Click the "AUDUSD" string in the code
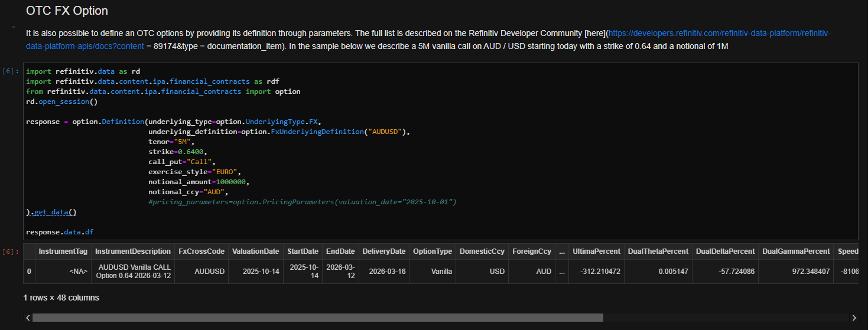The height and width of the screenshot is (330, 868). tap(384, 132)
